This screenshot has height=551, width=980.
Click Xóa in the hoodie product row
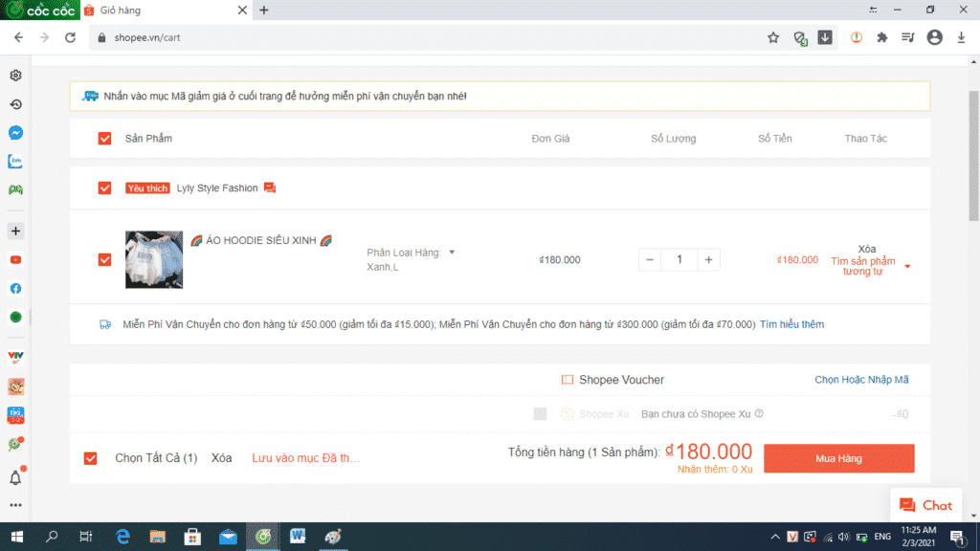pos(867,249)
